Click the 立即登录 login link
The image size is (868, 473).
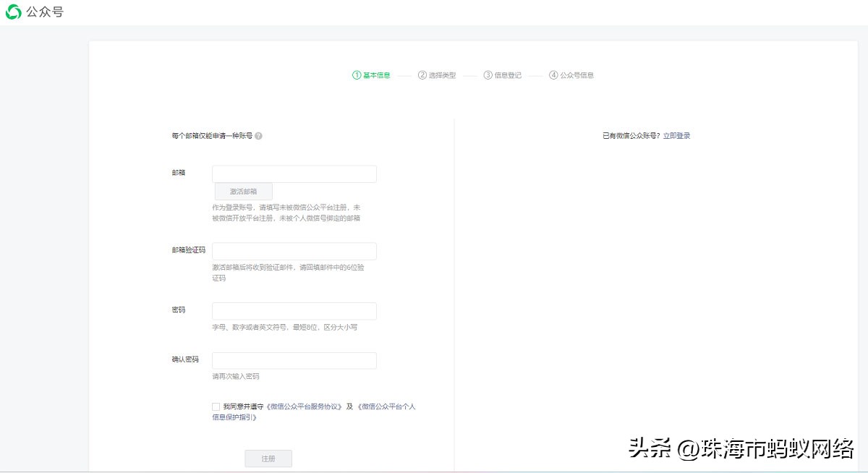pos(678,135)
